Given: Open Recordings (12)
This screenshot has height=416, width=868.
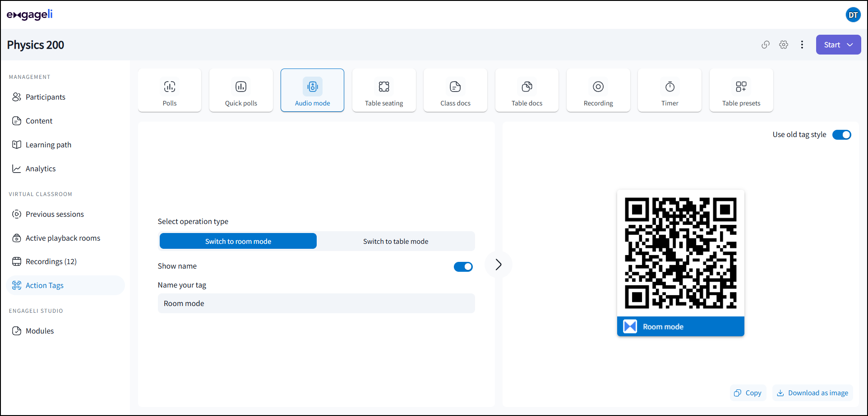Looking at the screenshot, I should coord(65,261).
